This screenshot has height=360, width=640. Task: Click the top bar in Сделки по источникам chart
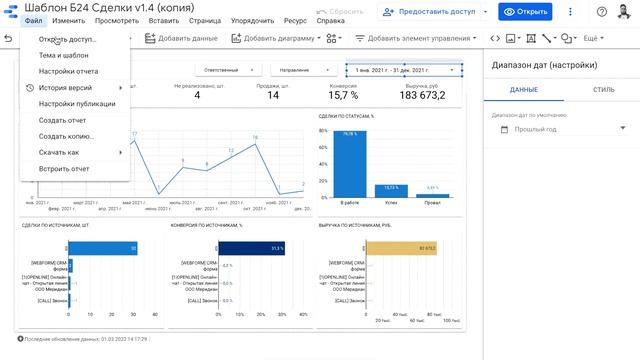coord(103,248)
